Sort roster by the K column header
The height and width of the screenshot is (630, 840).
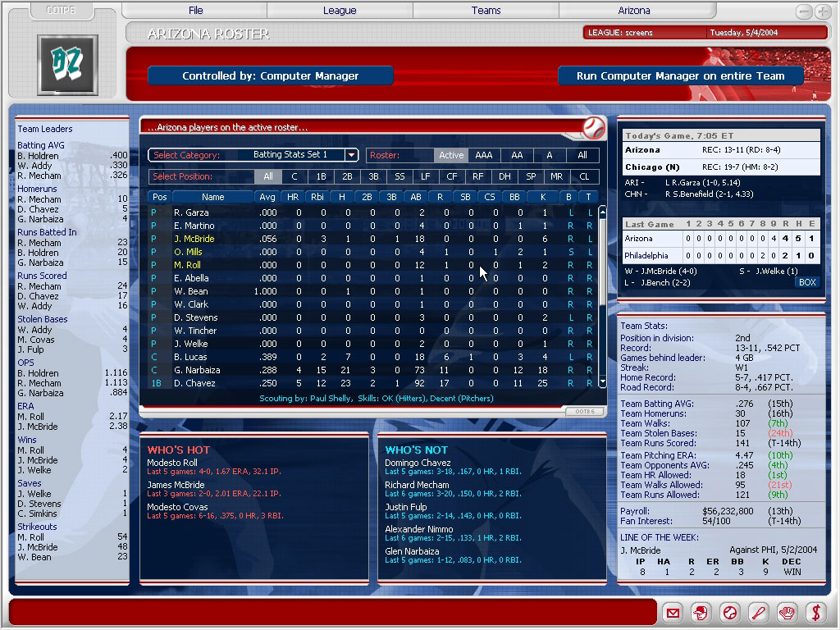(543, 197)
